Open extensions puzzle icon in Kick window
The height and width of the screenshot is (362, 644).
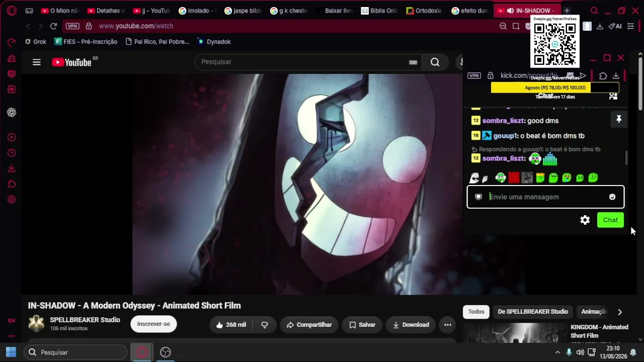tap(603, 76)
